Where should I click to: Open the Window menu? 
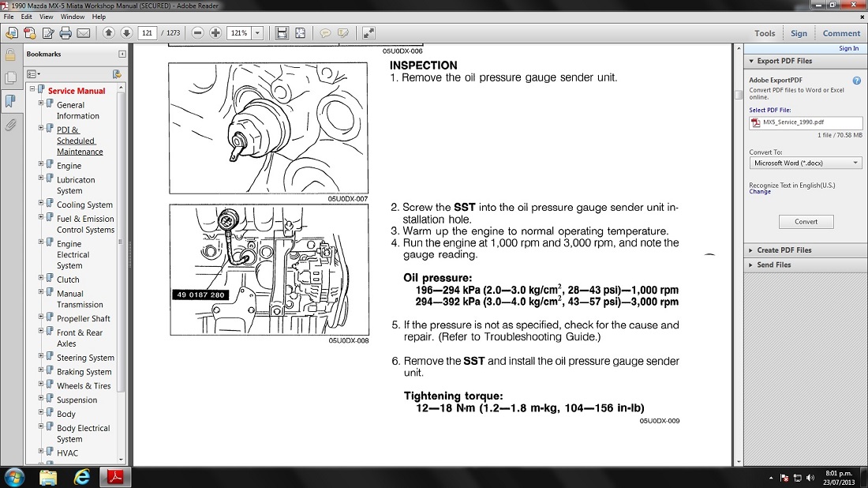coord(73,17)
